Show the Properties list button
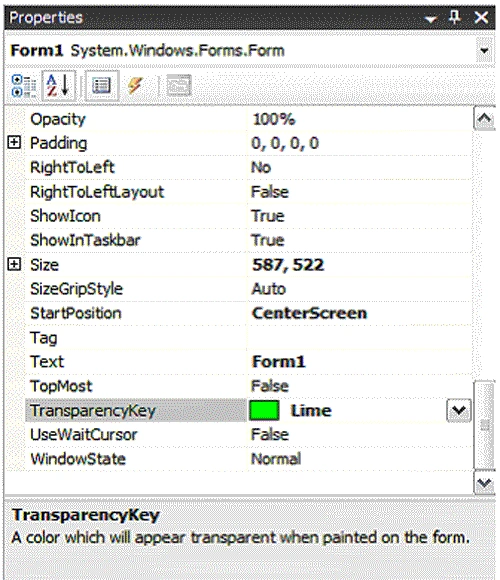Viewport: 500px width, 580px height. (102, 86)
